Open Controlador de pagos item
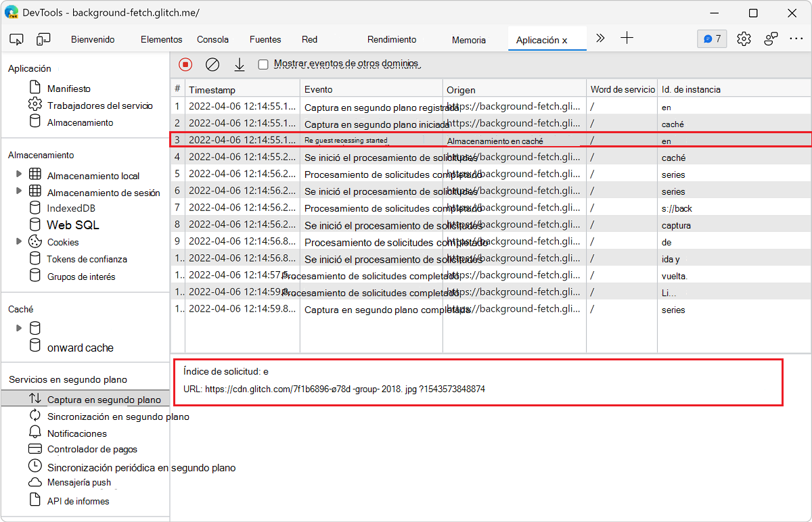Viewport: 812px width, 522px height. pos(92,449)
